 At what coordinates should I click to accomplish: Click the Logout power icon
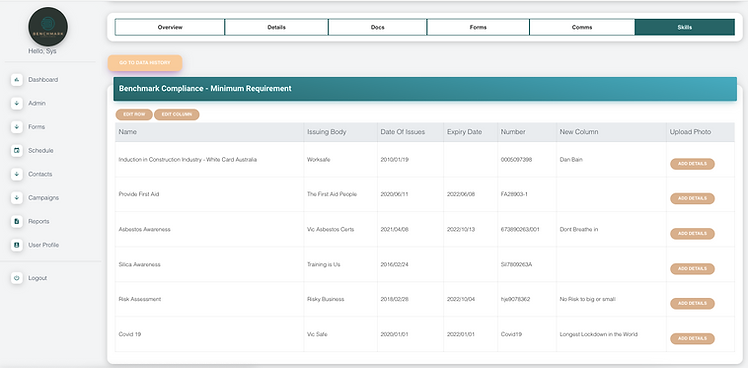(x=17, y=278)
